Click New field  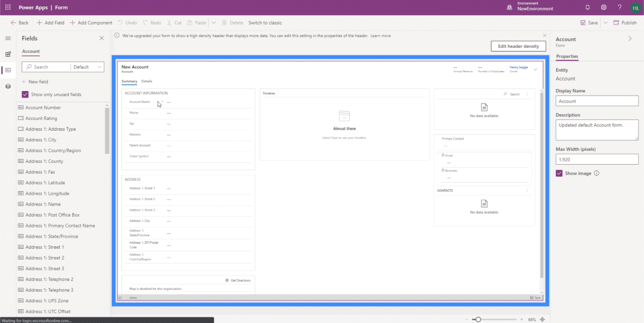[35, 82]
